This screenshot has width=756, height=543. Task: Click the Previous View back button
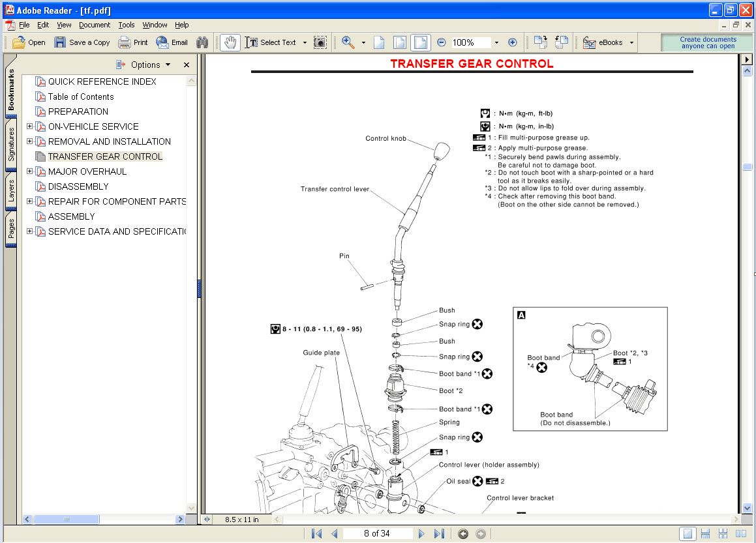tap(463, 533)
